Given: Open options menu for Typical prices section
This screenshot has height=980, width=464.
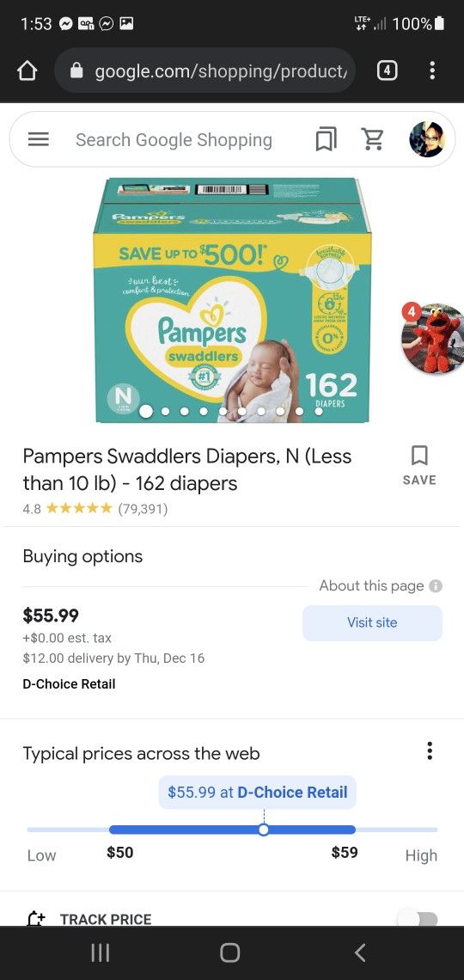Looking at the screenshot, I should pyautogui.click(x=429, y=750).
